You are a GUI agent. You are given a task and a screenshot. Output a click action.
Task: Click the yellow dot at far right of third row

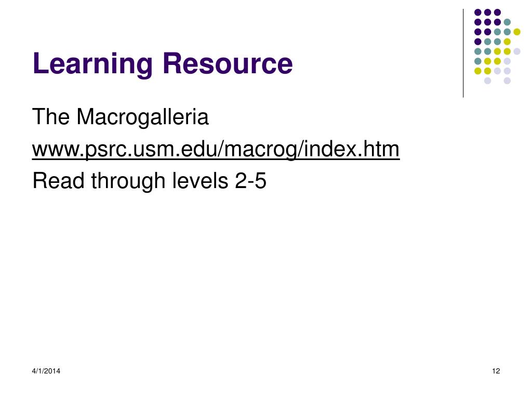click(x=517, y=32)
